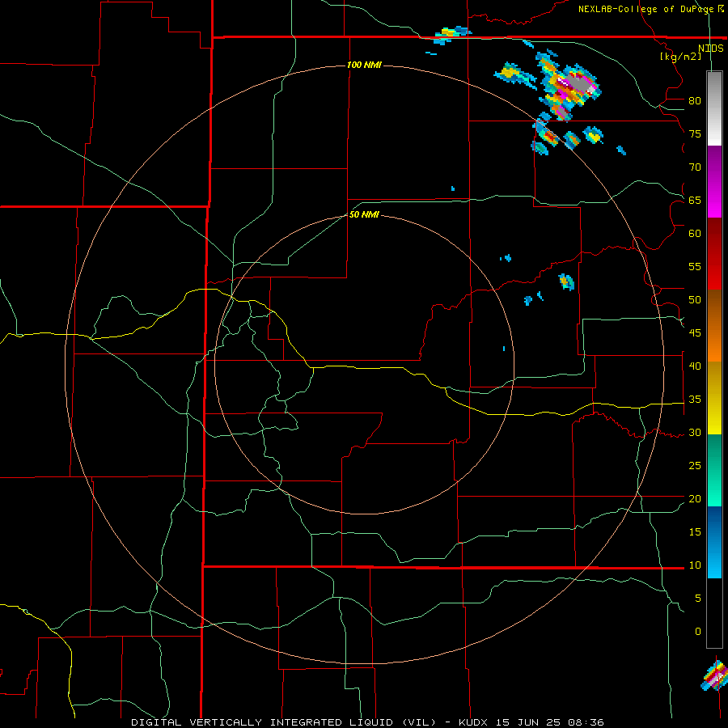Viewport: 728px width, 728px height.
Task: Click the 20 value on the color scale
Action: point(695,498)
